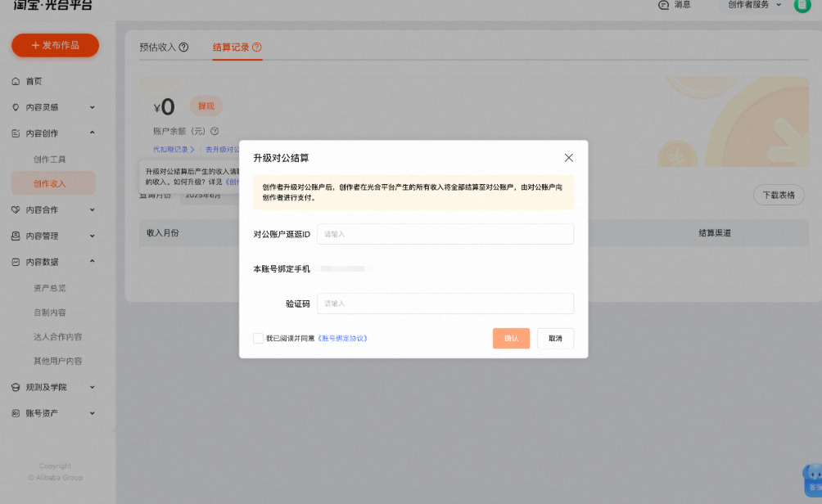The width and height of the screenshot is (822, 504).
Task: Click the help icon next to 预估收入
Action: [x=183, y=47]
